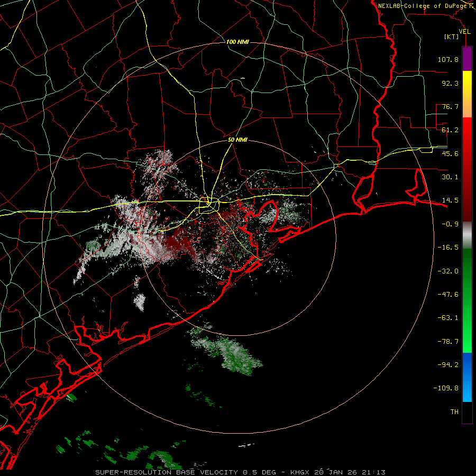
Task: Select the -94.2 scale value
Action: tap(448, 365)
